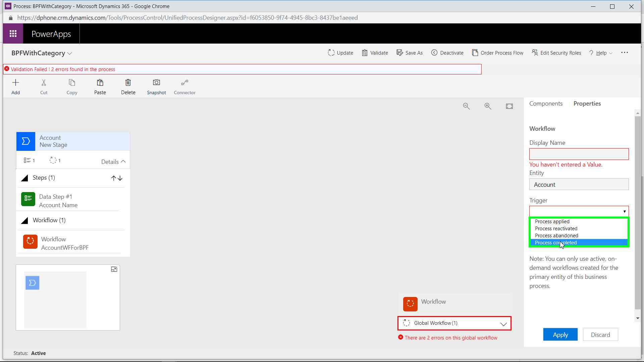Click the Delete trash icon
Screen dimensions: 644x362
(128, 83)
